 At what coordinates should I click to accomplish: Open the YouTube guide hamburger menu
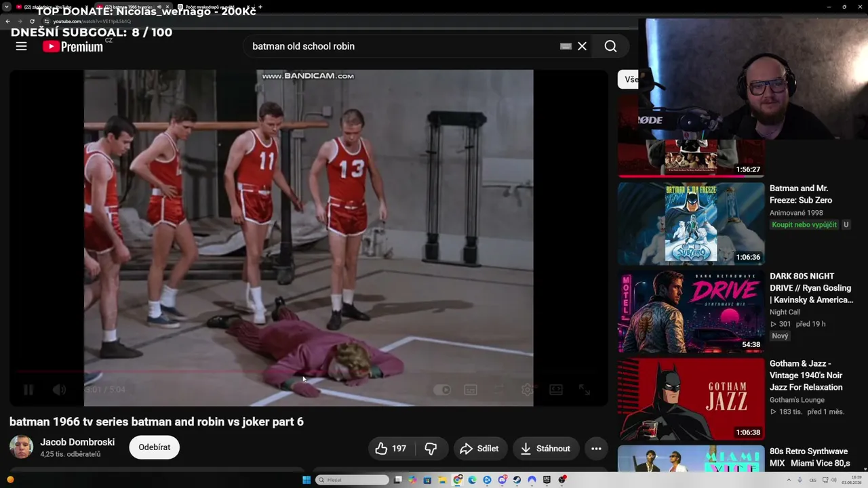[x=22, y=46]
